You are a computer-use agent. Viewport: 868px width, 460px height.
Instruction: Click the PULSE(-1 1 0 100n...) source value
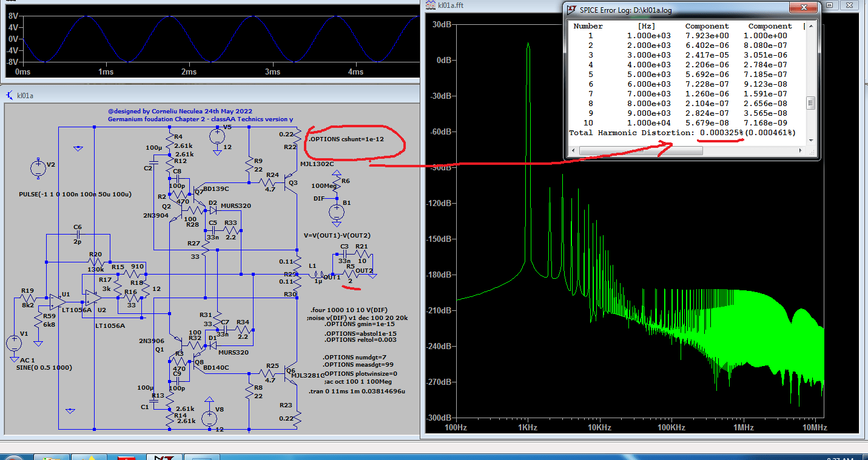(75, 195)
